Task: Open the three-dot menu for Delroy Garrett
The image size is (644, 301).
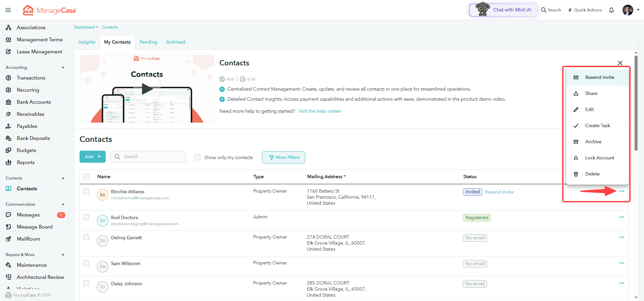Action: click(x=622, y=237)
